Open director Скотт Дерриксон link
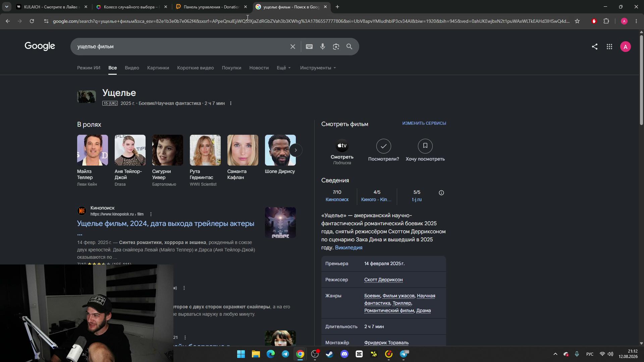644x362 pixels. pos(383,280)
